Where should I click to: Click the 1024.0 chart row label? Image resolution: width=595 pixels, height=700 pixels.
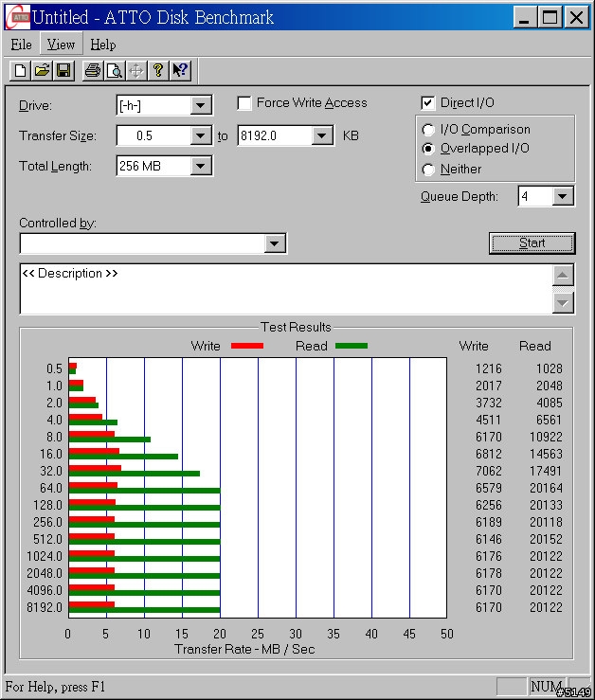pyautogui.click(x=45, y=556)
